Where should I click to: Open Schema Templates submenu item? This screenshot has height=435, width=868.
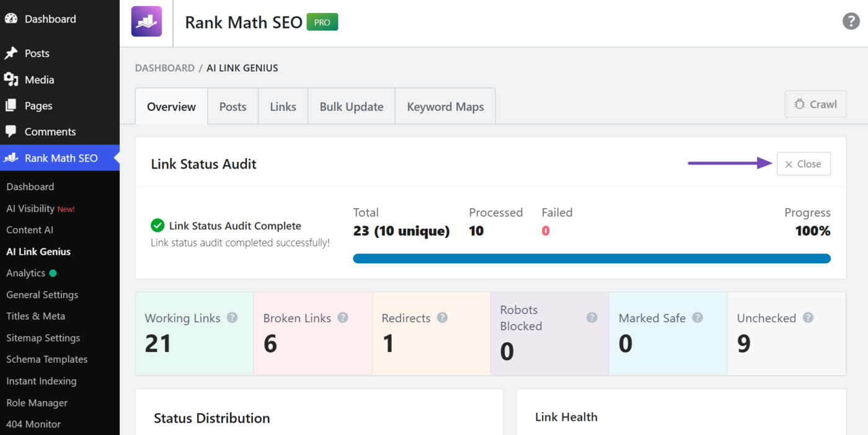coord(47,359)
